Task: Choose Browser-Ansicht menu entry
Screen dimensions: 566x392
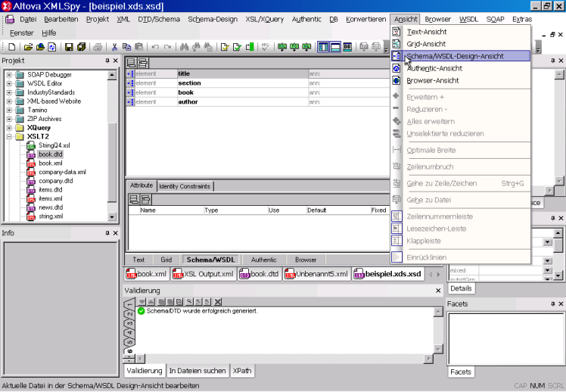Action: [x=460, y=80]
